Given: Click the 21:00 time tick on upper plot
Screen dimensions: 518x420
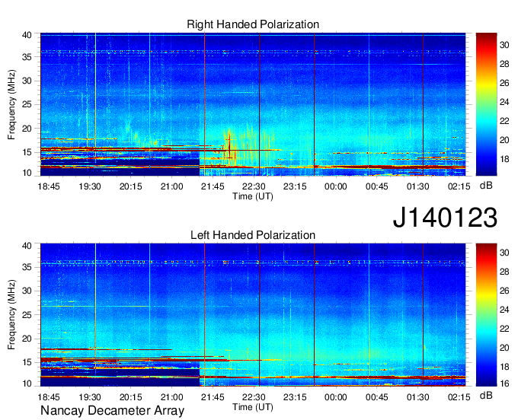Looking at the screenshot, I should (x=172, y=186).
